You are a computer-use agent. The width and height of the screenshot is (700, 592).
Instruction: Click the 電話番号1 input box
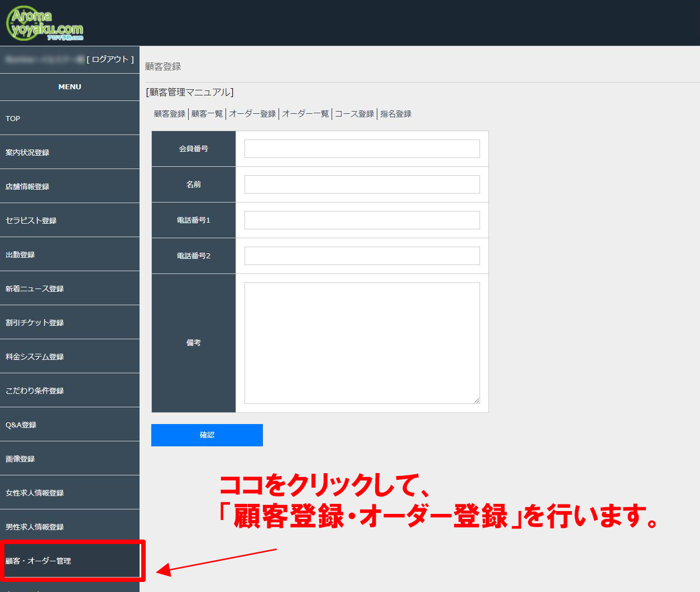coord(362,220)
